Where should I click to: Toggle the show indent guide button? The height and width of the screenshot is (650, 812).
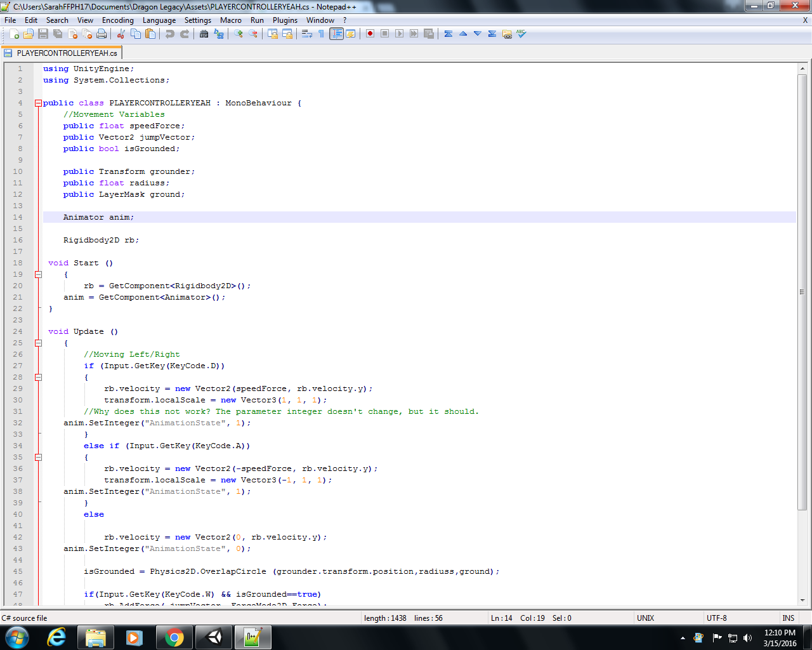336,34
